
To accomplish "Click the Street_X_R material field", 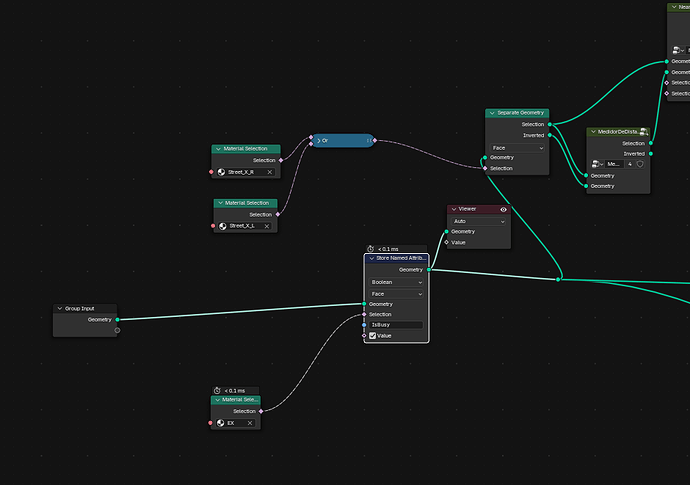I will [x=246, y=172].
